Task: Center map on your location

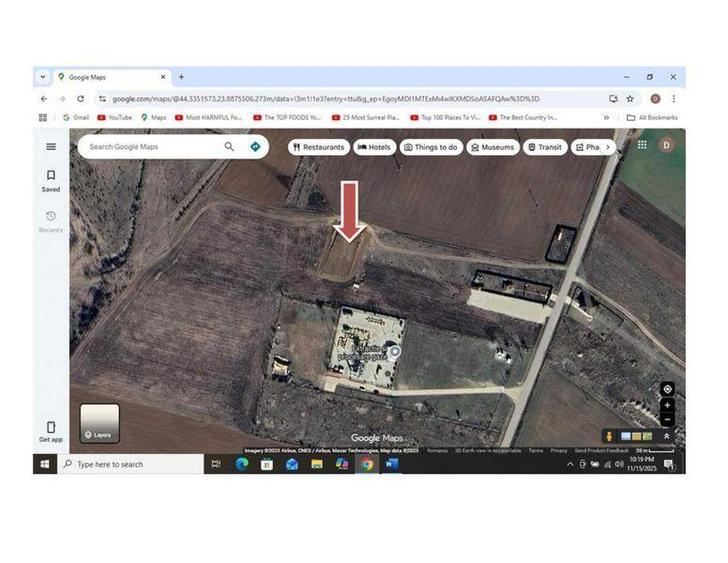Action: (x=667, y=389)
